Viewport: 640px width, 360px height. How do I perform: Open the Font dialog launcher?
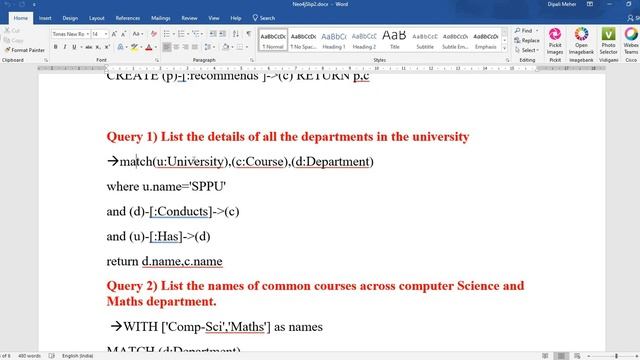pyautogui.click(x=157, y=60)
